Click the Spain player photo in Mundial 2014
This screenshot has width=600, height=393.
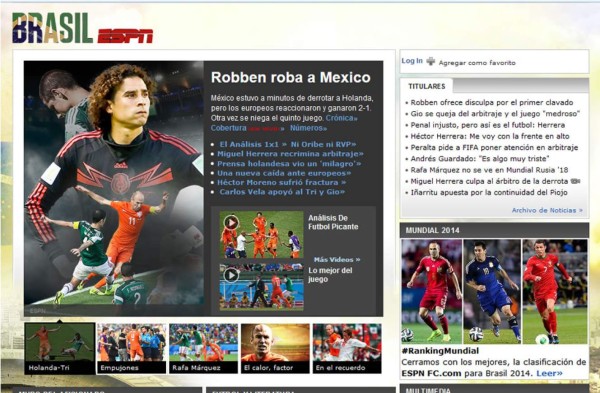click(432, 291)
